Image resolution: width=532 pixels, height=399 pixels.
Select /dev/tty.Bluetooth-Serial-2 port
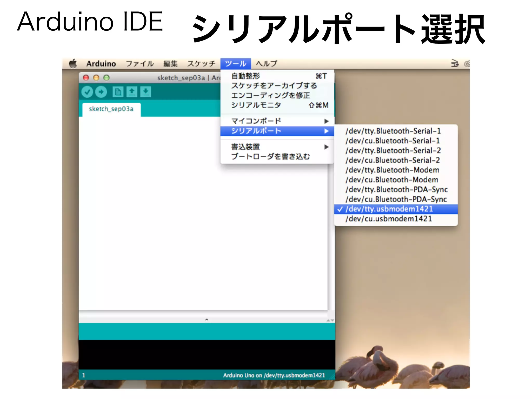[396, 150]
